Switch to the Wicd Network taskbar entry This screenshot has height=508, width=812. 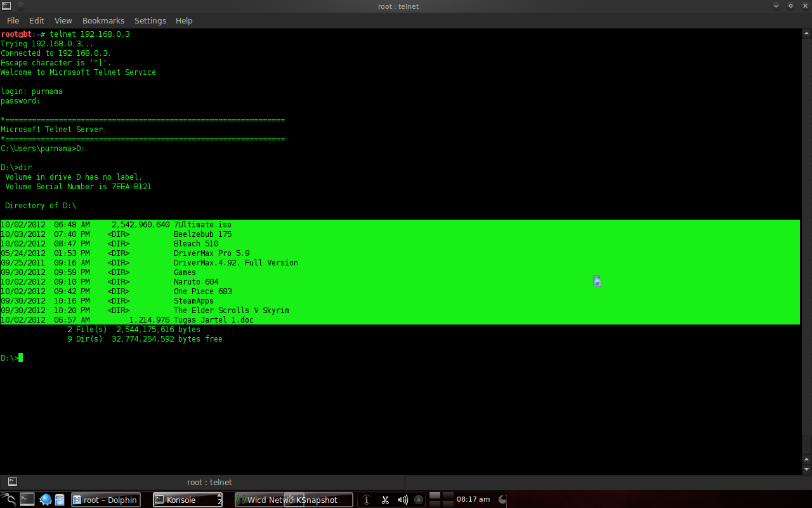pyautogui.click(x=259, y=500)
